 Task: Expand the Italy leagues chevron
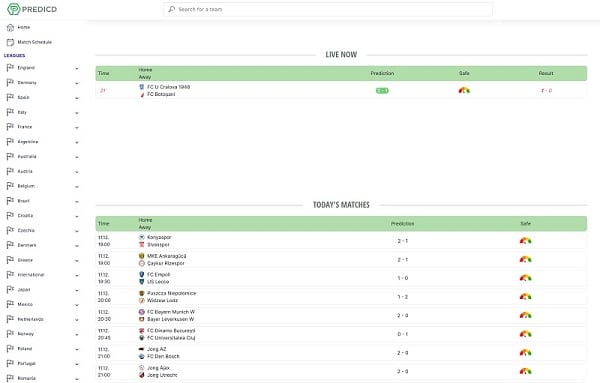click(x=77, y=113)
